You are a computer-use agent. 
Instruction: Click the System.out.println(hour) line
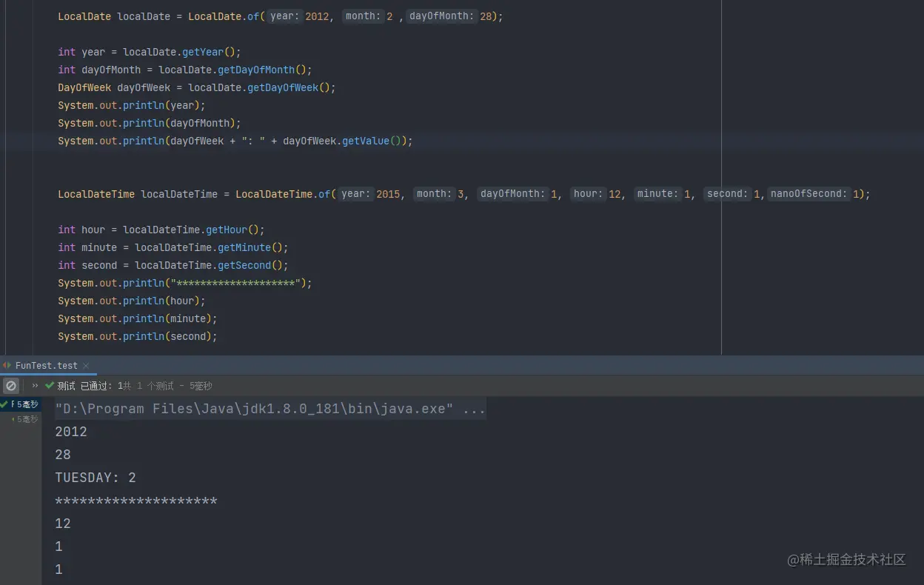[132, 301]
